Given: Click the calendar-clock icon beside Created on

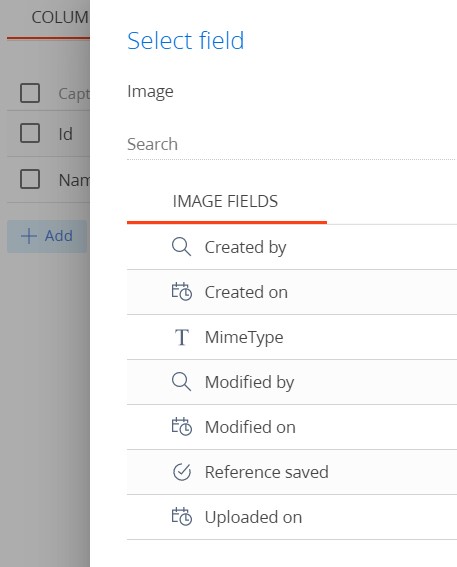Looking at the screenshot, I should (x=181, y=292).
